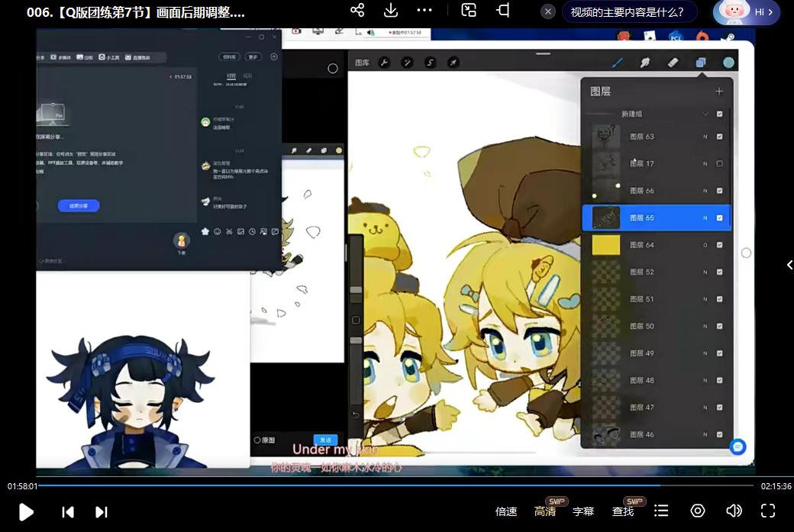Image resolution: width=794 pixels, height=532 pixels.
Task: Open the active color swatch circle
Action: [730, 61]
